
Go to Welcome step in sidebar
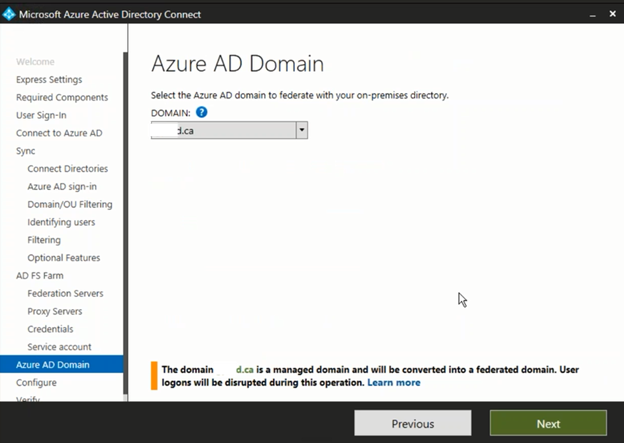point(35,62)
